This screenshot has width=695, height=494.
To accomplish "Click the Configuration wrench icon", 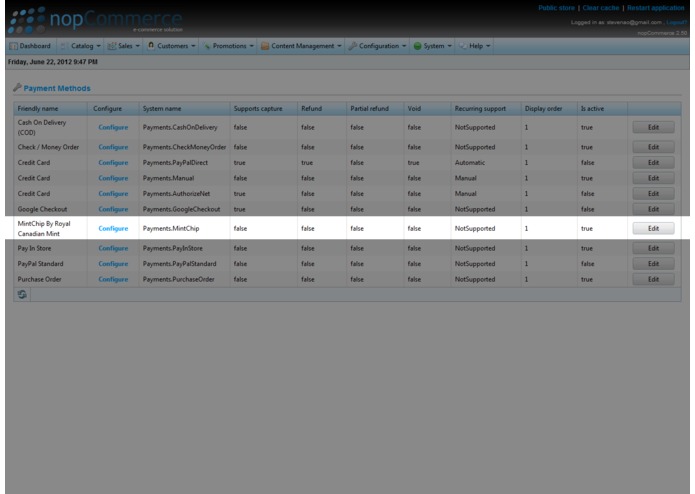I will [353, 46].
